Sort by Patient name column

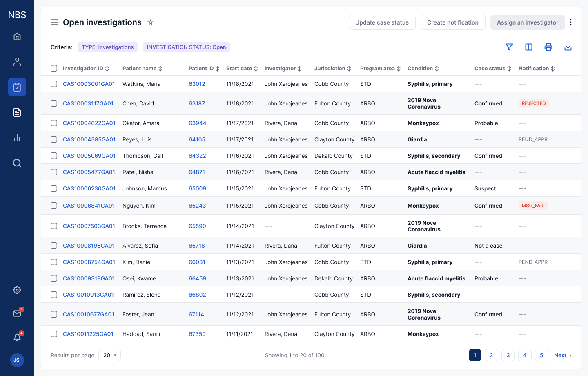[143, 69]
